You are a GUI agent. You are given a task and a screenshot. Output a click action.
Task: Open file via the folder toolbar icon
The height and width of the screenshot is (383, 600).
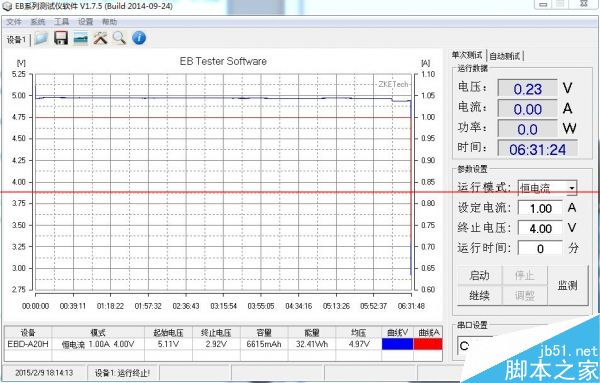(41, 38)
